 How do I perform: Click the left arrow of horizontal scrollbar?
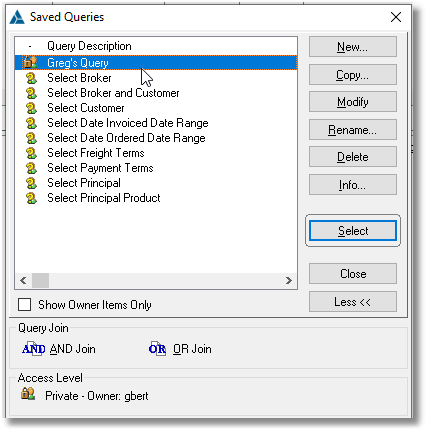[x=23, y=280]
